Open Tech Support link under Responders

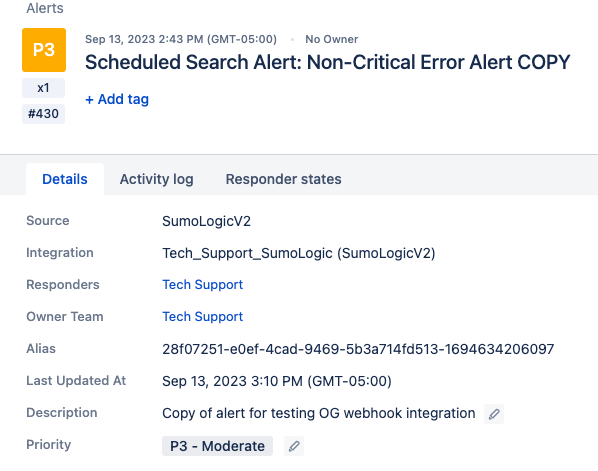(x=203, y=285)
